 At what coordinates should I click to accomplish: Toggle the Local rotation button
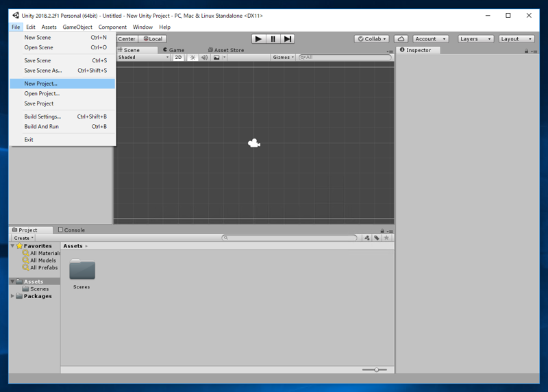tap(153, 39)
